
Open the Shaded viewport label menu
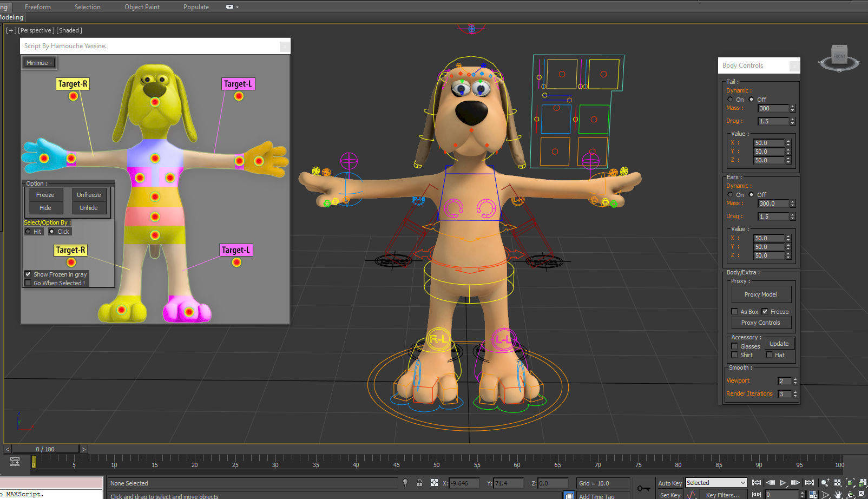[x=69, y=30]
